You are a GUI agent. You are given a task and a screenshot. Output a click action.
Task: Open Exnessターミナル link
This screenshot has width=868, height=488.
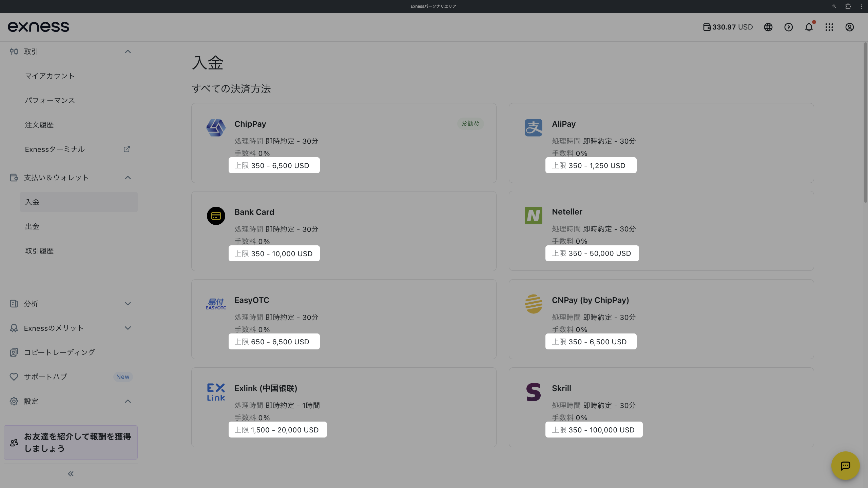pyautogui.click(x=55, y=149)
